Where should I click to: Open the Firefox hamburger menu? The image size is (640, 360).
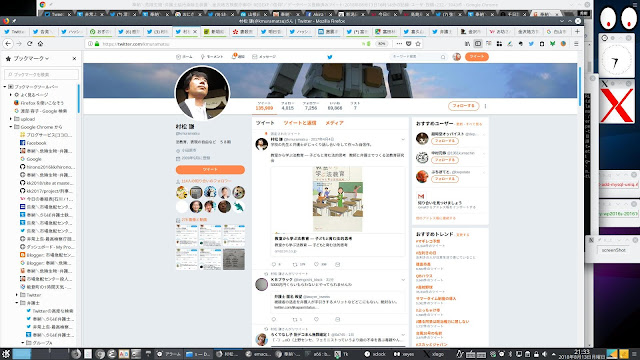576,43
